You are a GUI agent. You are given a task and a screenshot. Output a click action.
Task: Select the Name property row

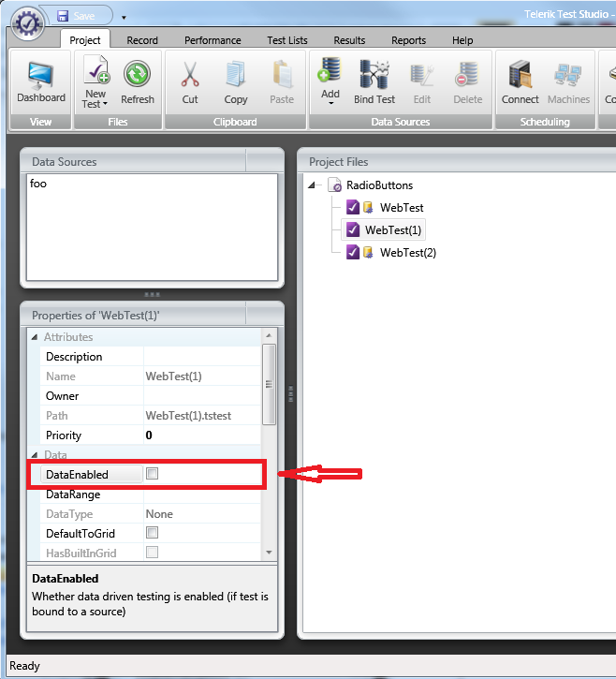click(151, 376)
